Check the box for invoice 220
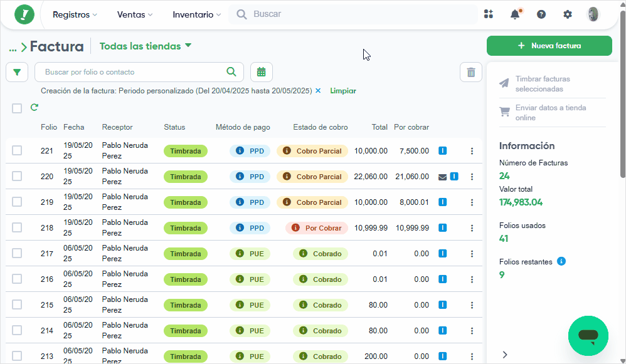 click(x=17, y=176)
